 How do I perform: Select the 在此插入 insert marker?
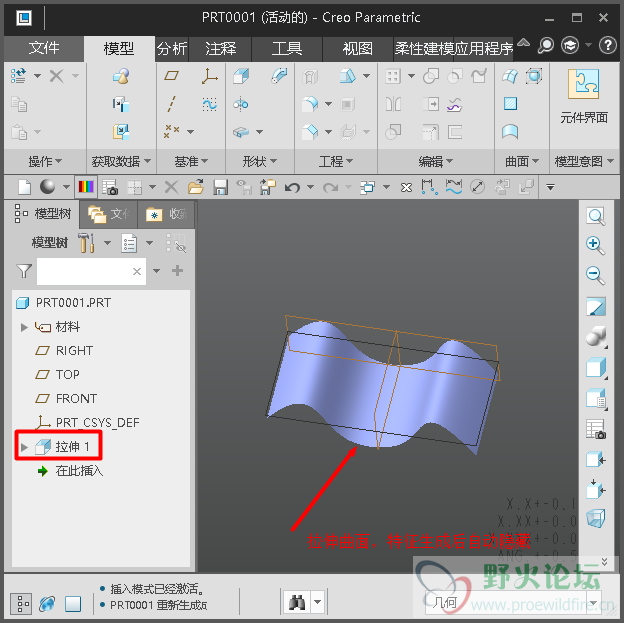pos(70,471)
